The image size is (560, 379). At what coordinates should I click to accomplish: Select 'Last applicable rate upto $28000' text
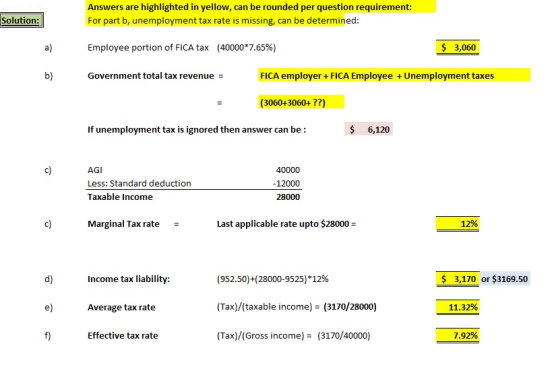[x=286, y=224]
